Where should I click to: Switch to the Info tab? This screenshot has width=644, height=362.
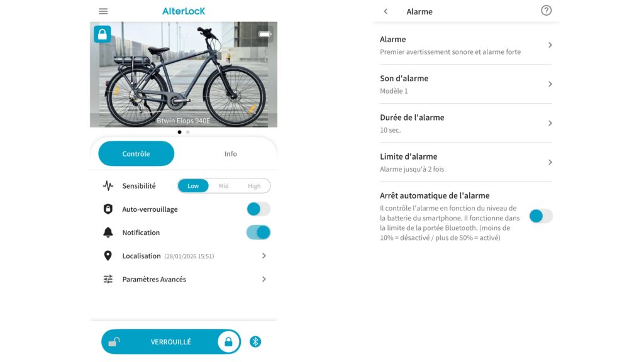click(x=230, y=154)
